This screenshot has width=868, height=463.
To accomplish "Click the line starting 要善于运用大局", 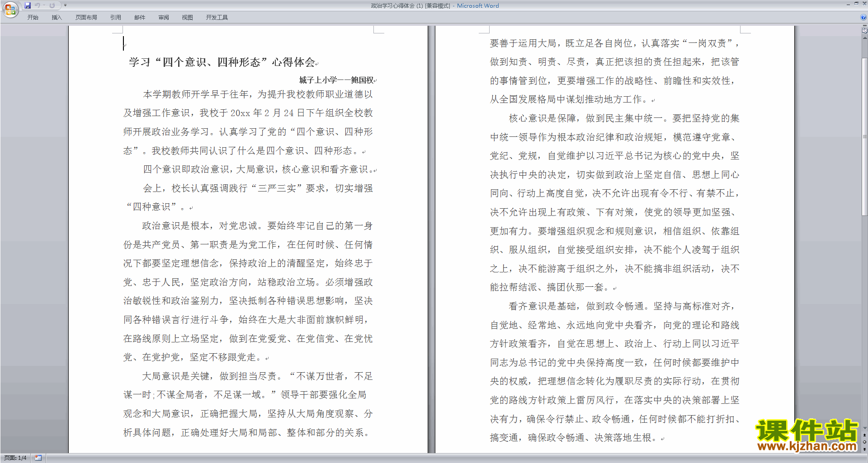I will pos(615,43).
